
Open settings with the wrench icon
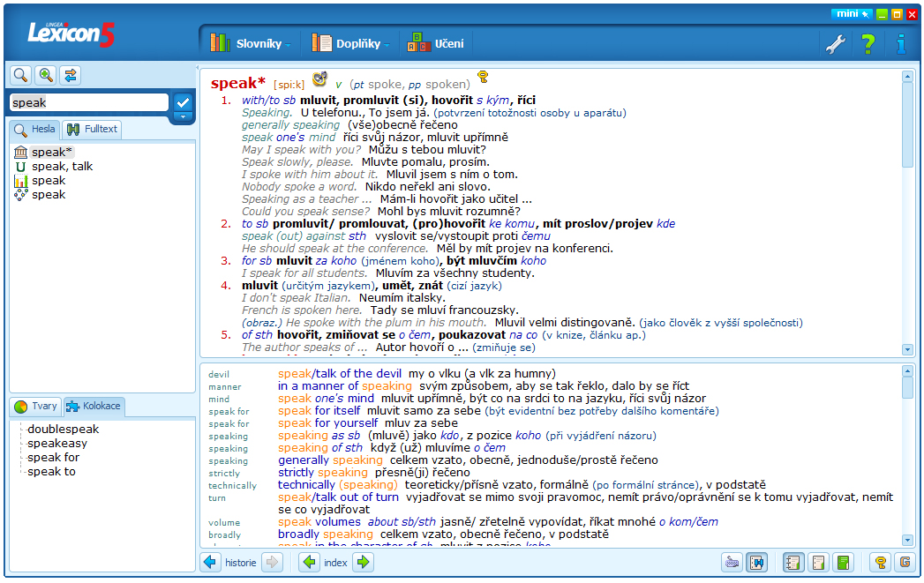point(835,43)
